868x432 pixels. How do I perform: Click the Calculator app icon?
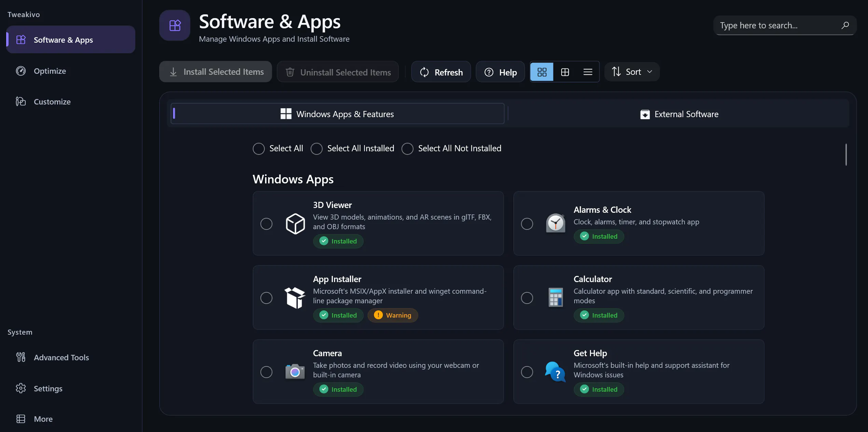pos(556,297)
